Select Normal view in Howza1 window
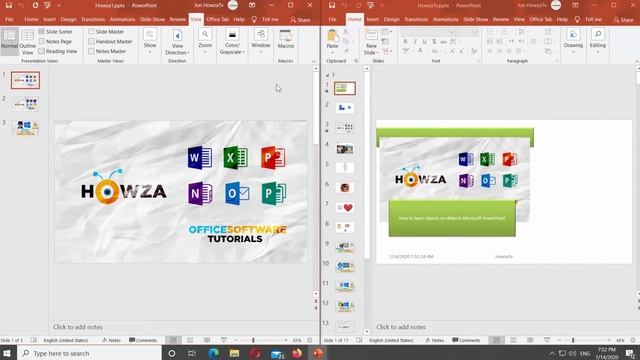The height and width of the screenshot is (360, 640). click(9, 41)
